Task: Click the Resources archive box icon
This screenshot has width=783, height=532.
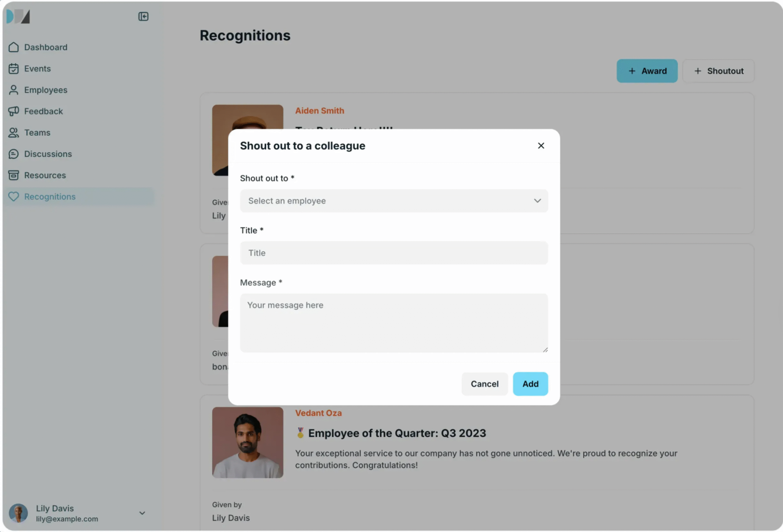Action: 13,175
